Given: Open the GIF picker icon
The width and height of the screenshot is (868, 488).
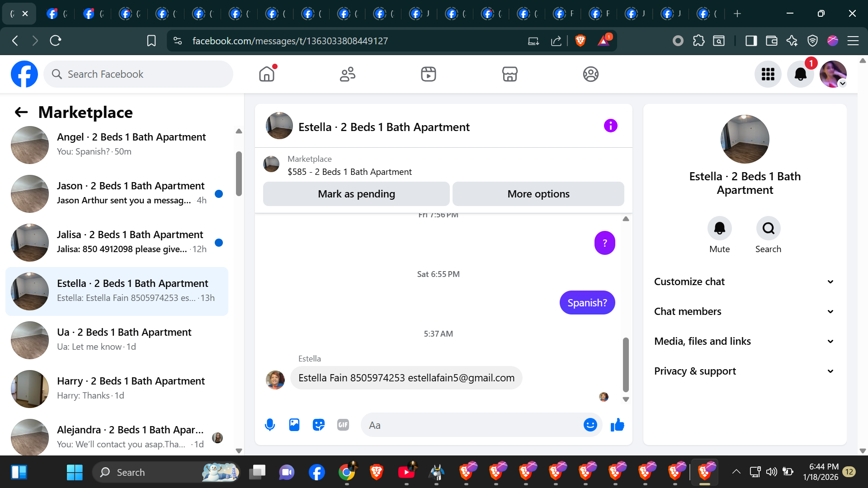Looking at the screenshot, I should (343, 425).
